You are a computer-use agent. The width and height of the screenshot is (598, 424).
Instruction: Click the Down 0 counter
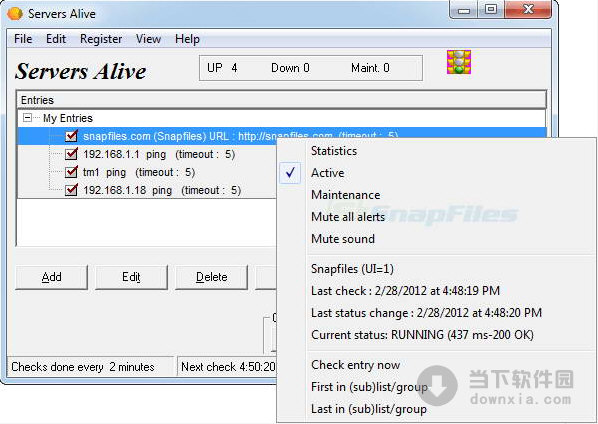[290, 68]
